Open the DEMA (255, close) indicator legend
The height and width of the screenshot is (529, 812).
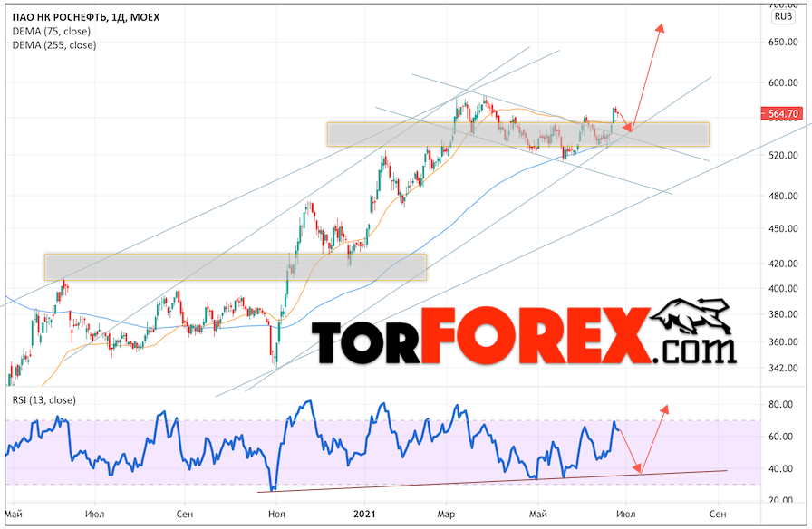[54, 45]
